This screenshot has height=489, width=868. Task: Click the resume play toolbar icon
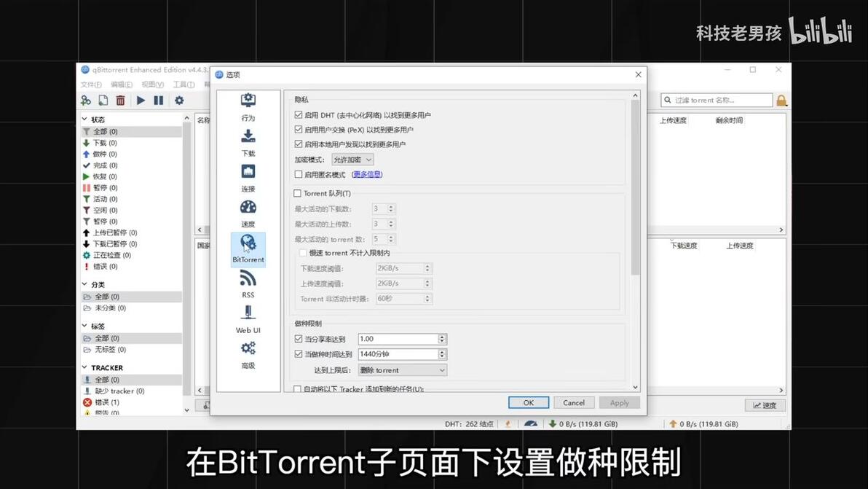coord(141,101)
